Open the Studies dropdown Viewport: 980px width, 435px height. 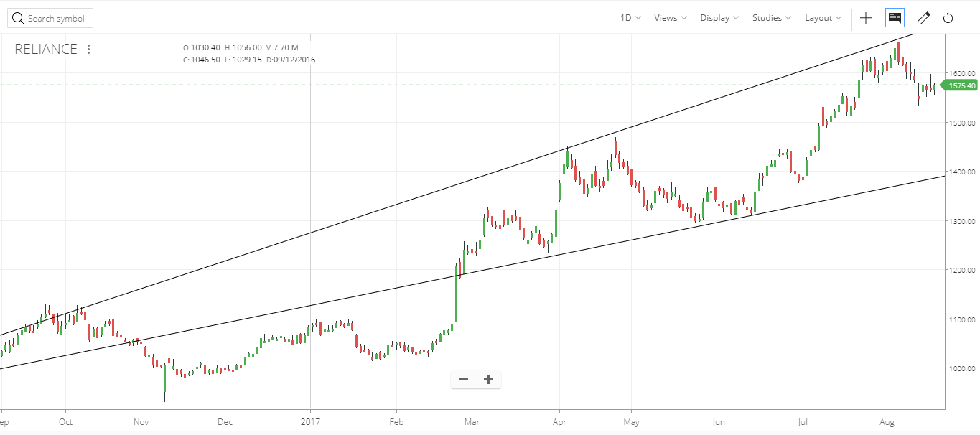(770, 17)
